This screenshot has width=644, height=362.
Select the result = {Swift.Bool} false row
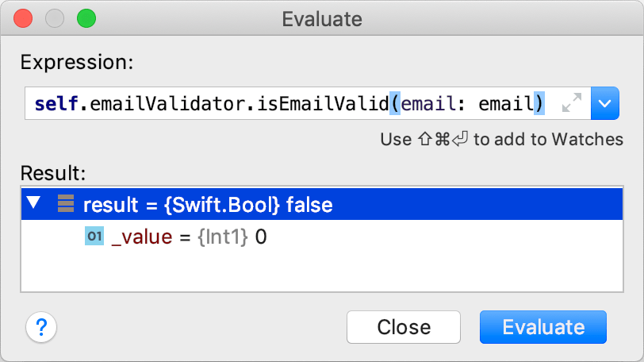click(208, 206)
